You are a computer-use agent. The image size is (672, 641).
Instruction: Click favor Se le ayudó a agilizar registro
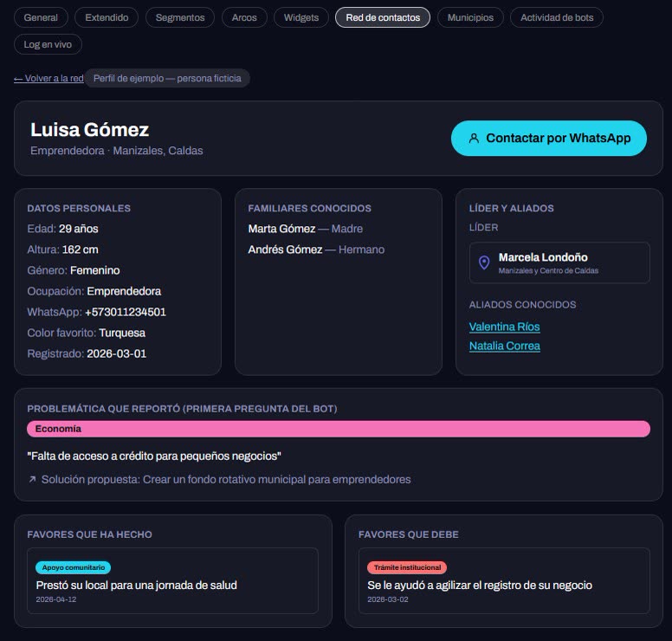pos(480,586)
